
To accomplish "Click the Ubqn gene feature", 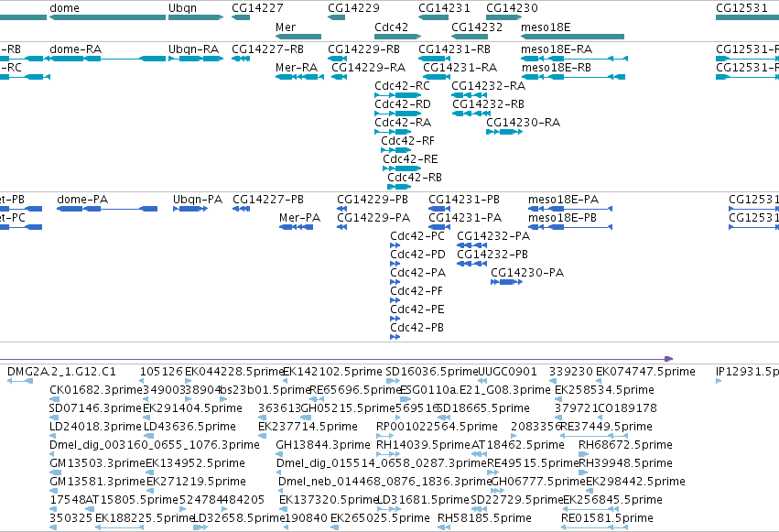I will [x=196, y=17].
